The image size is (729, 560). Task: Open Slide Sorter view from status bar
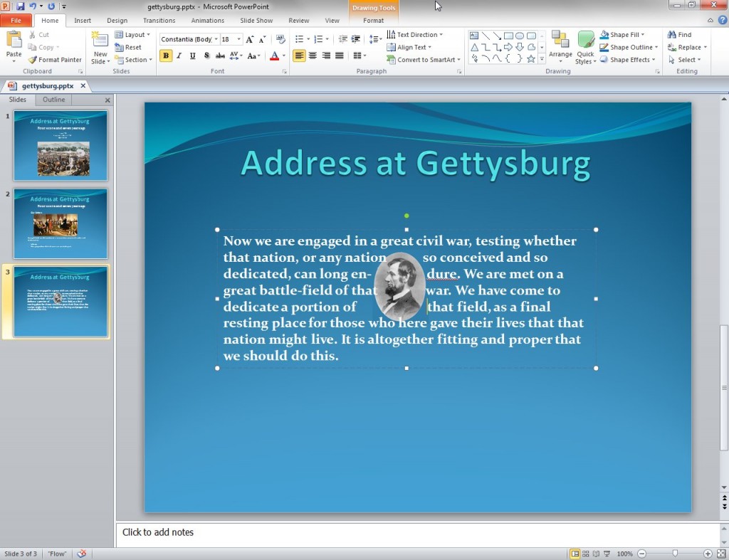pos(585,554)
